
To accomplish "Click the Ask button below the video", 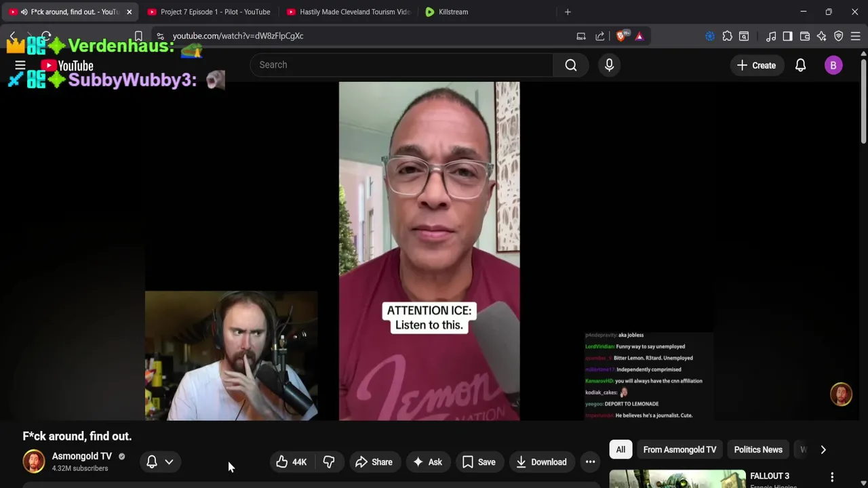I will click(x=427, y=462).
